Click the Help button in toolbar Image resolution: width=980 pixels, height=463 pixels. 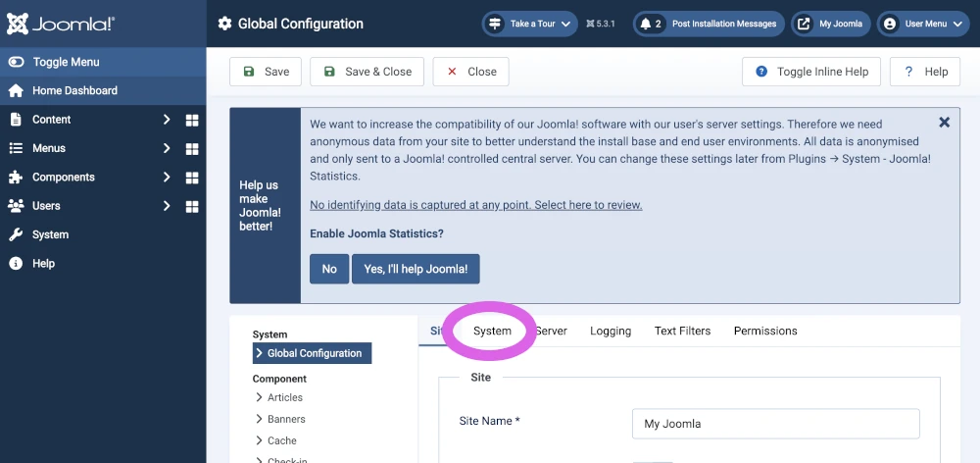[x=925, y=72]
